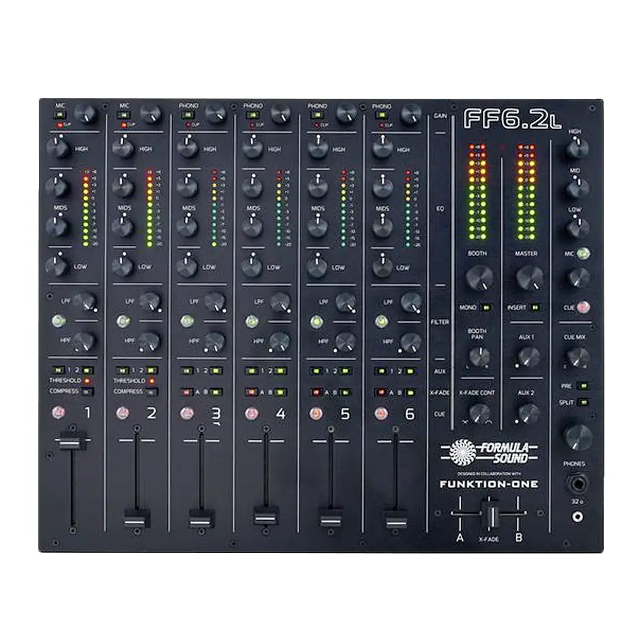644x644 pixels.
Task: Click the red CUE button in the mic section
Action: point(584,308)
